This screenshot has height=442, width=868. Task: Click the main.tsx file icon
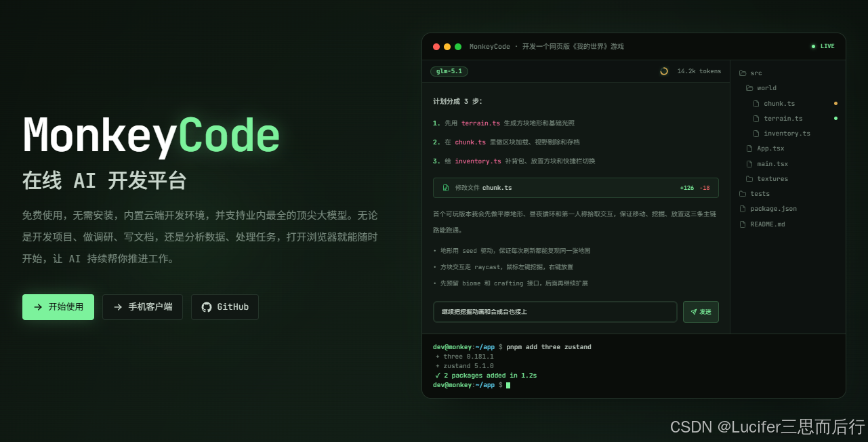[749, 164]
